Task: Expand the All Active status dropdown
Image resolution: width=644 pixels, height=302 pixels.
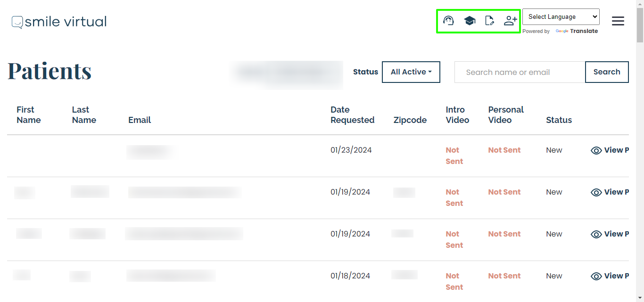Action: (411, 72)
